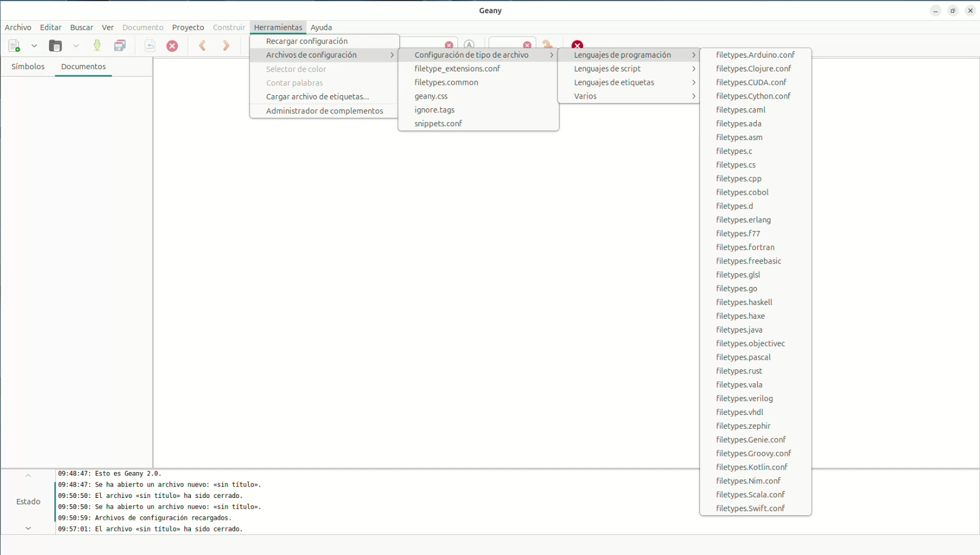Expand Lenguajes de programación submenu
980x555 pixels.
point(629,55)
